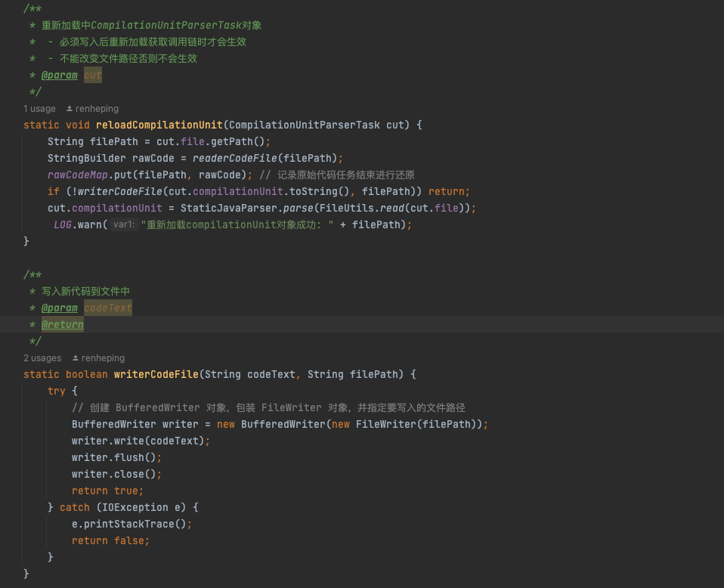
Task: Click the "new FileWriter(filePath)" constructor call
Action: [x=404, y=425]
